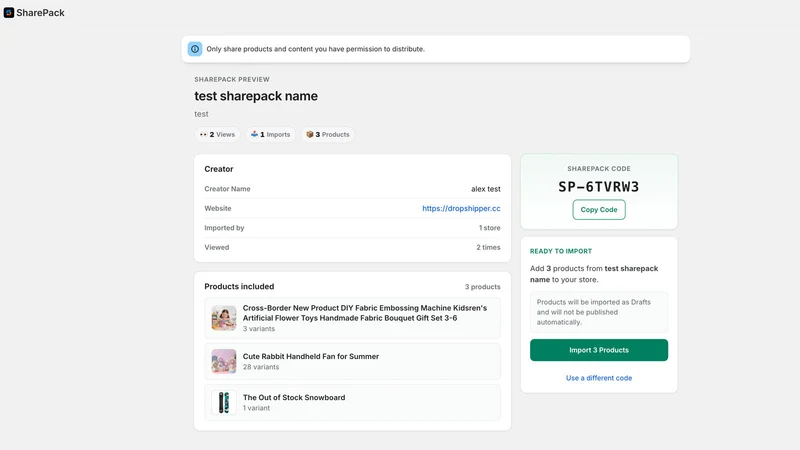Click the '1 store' imported-by value

(489, 228)
